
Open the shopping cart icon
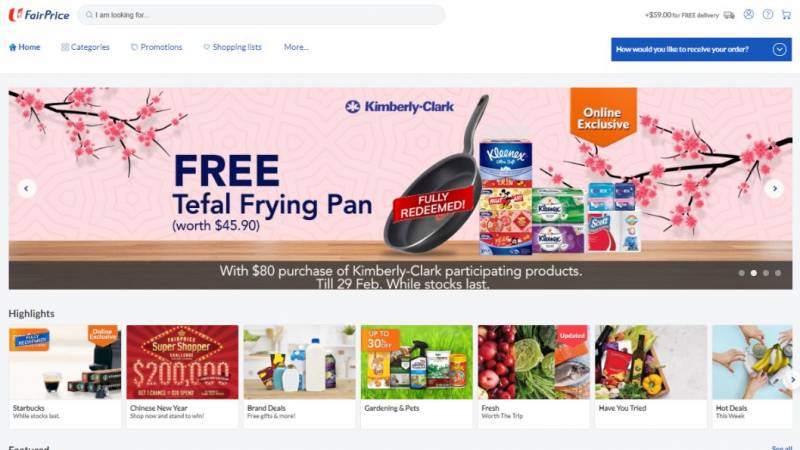[x=786, y=14]
